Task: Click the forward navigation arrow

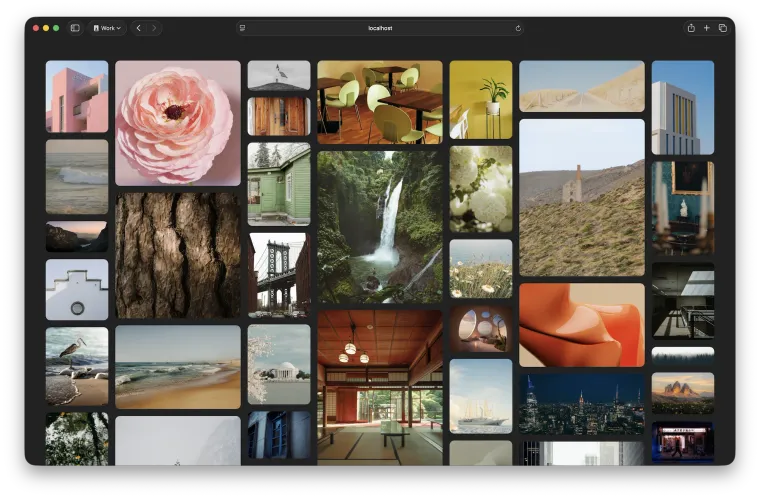Action: point(153,28)
